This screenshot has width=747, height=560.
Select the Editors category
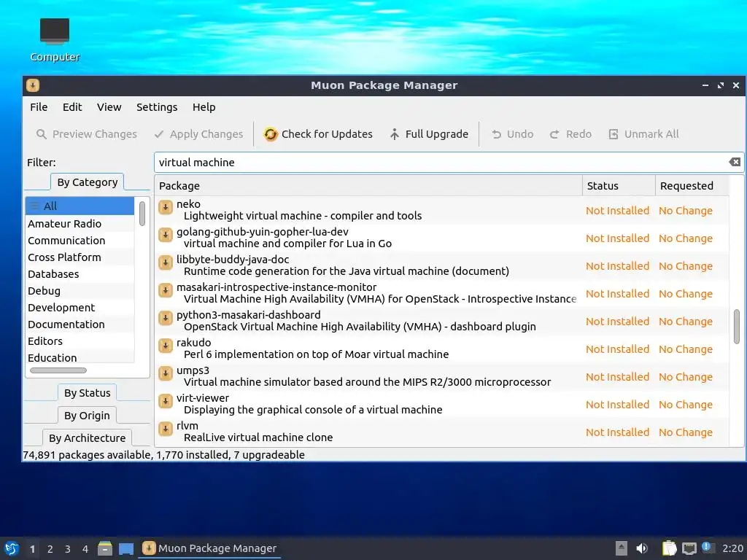(80, 341)
